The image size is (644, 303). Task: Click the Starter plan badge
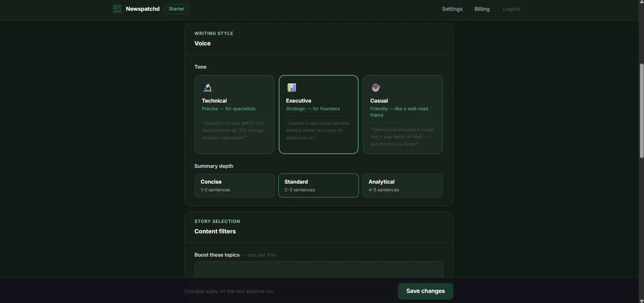click(x=176, y=9)
